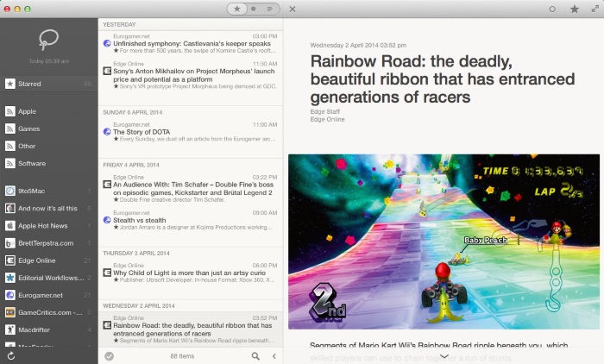Open the Games folder
Image resolution: width=604 pixels, height=364 pixels.
click(49, 129)
